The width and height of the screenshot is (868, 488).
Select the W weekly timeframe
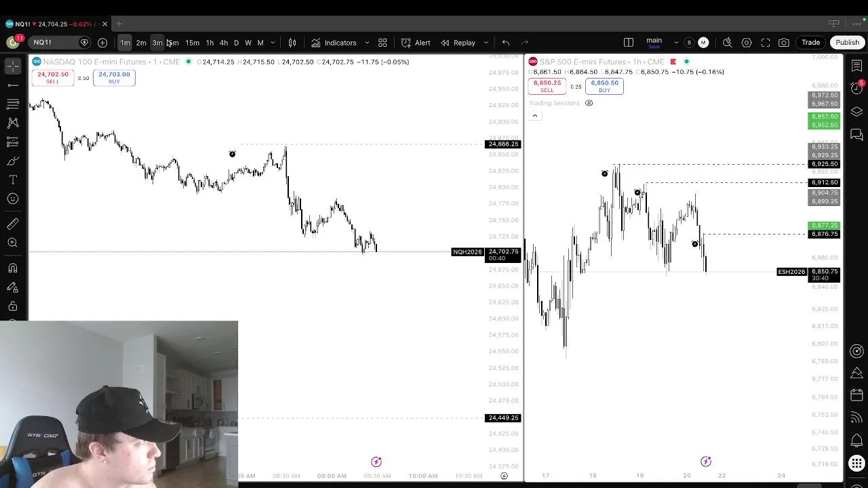(x=248, y=43)
